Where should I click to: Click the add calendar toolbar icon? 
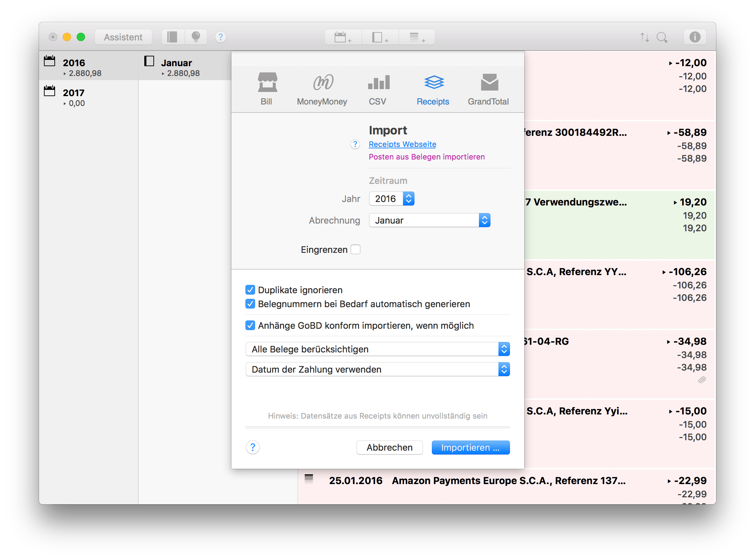342,37
